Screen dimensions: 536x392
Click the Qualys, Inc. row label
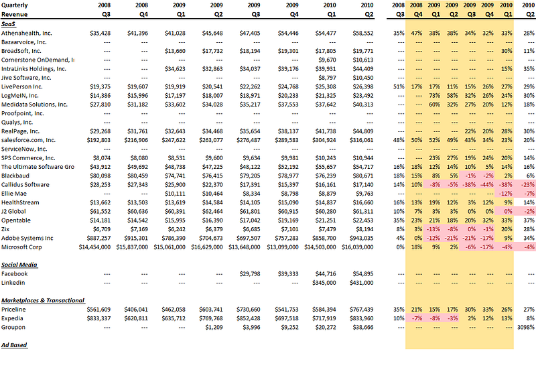(x=17, y=122)
